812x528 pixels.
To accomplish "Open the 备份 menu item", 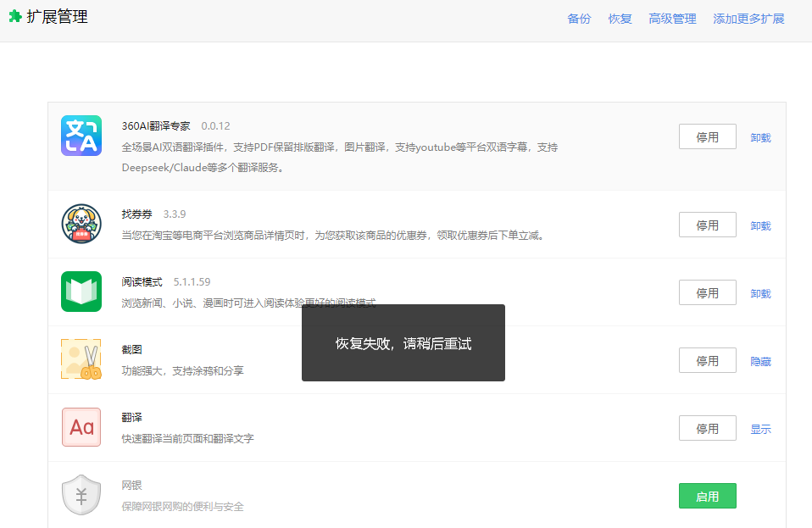I will 579,19.
